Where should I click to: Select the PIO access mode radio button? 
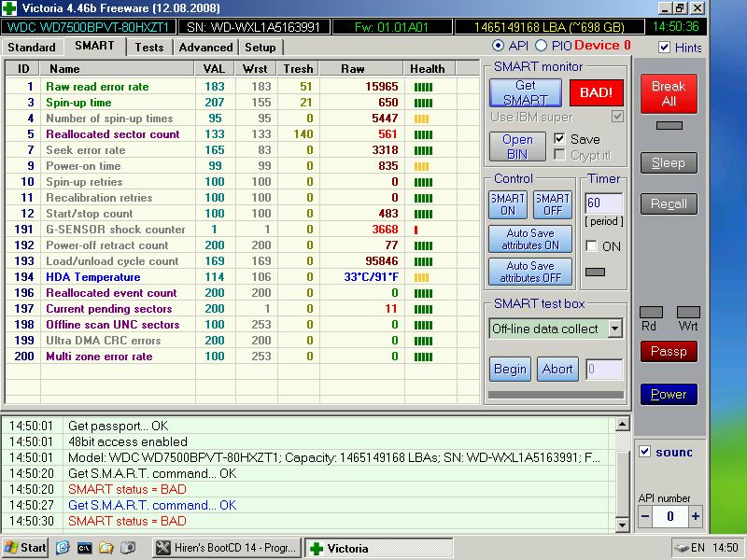[x=541, y=46]
